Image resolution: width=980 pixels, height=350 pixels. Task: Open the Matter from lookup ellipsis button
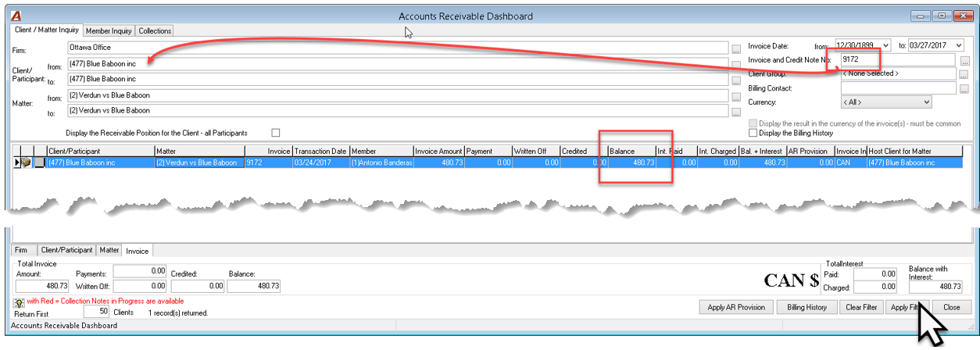pos(736,98)
